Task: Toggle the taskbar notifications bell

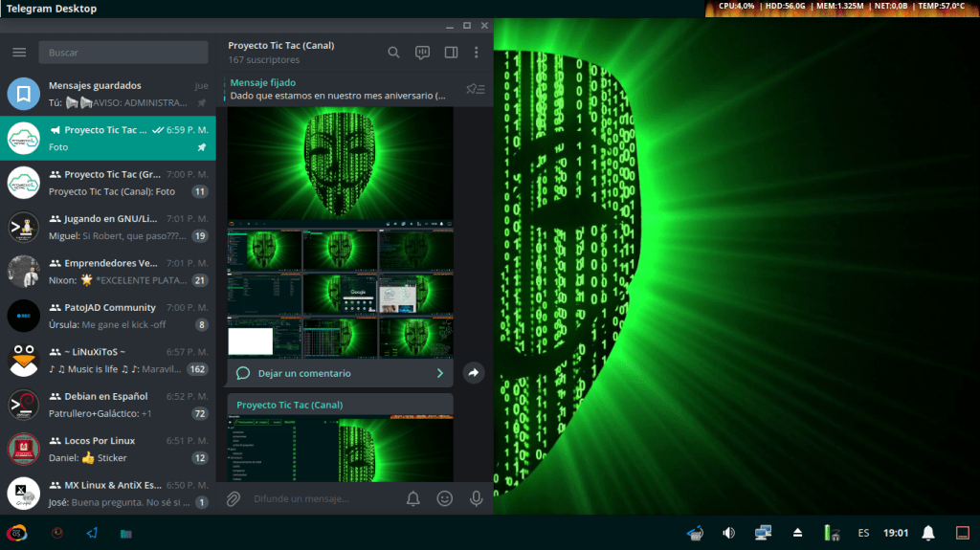Action: click(x=927, y=533)
